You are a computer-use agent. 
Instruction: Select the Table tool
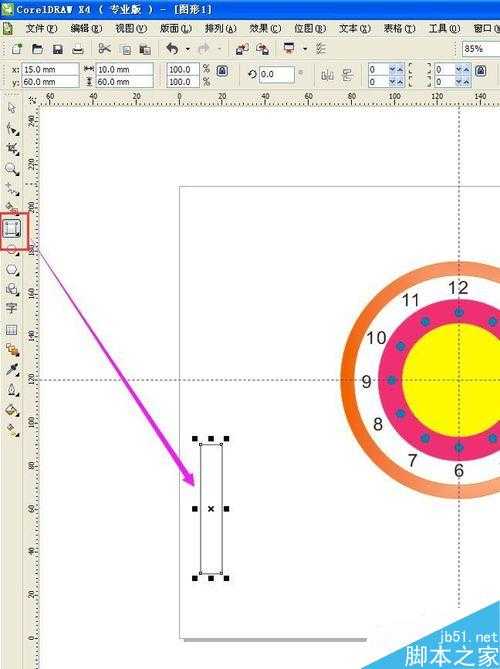point(12,329)
